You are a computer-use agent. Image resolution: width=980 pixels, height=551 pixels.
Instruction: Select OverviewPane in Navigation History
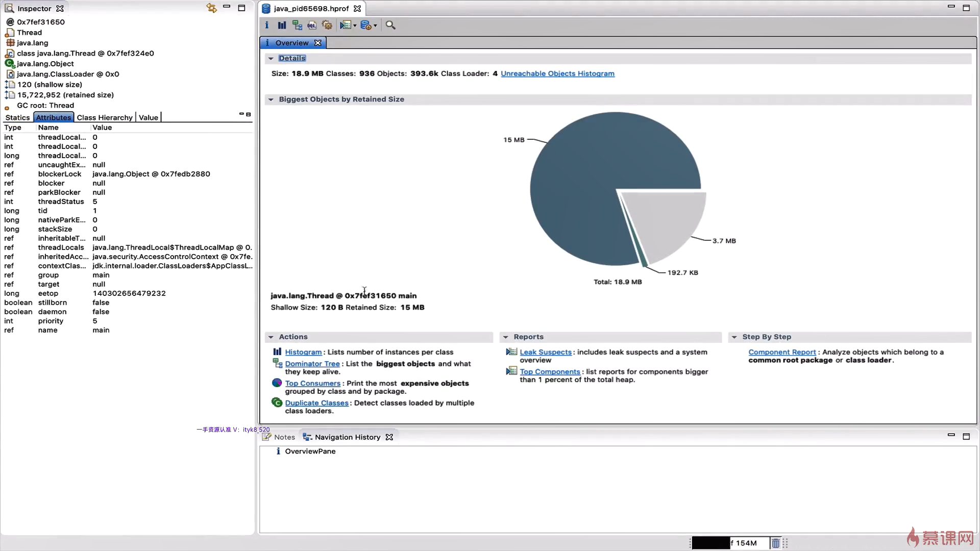(310, 452)
